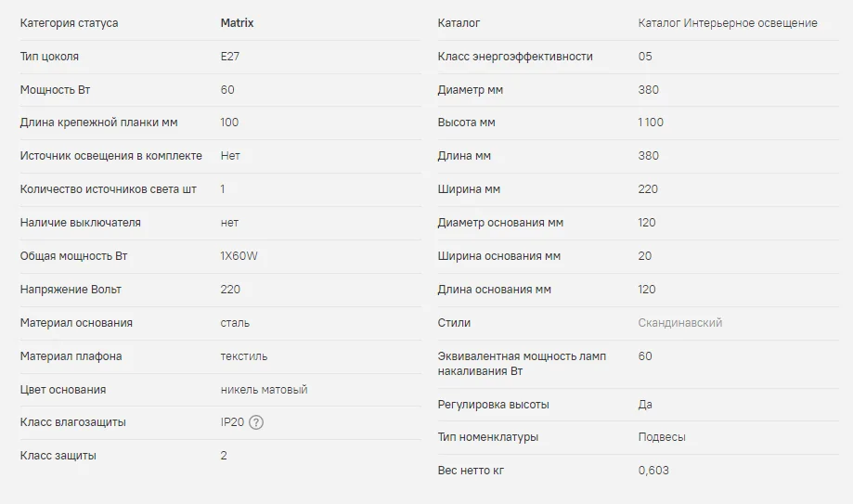
Task: Click the Эквивалентная мощность ламп накаливания label
Action: [x=522, y=363]
